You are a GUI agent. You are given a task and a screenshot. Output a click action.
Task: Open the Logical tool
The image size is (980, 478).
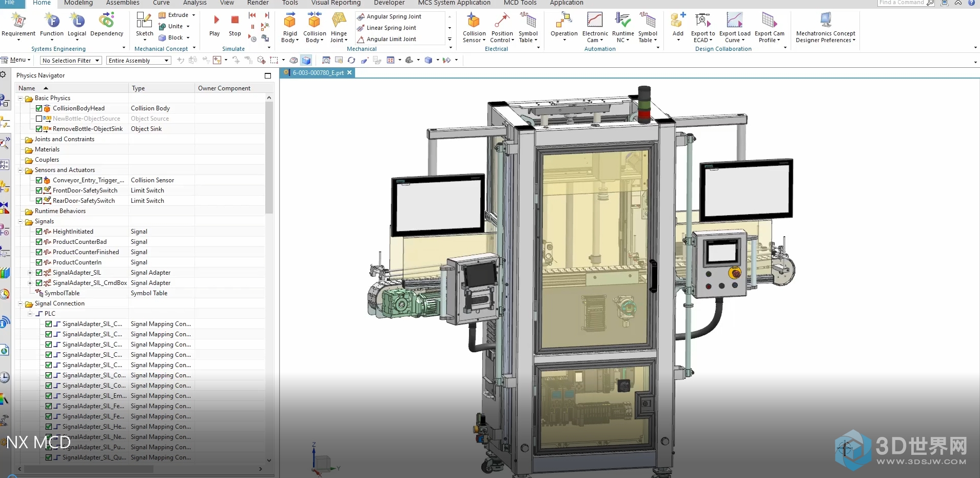click(x=77, y=26)
